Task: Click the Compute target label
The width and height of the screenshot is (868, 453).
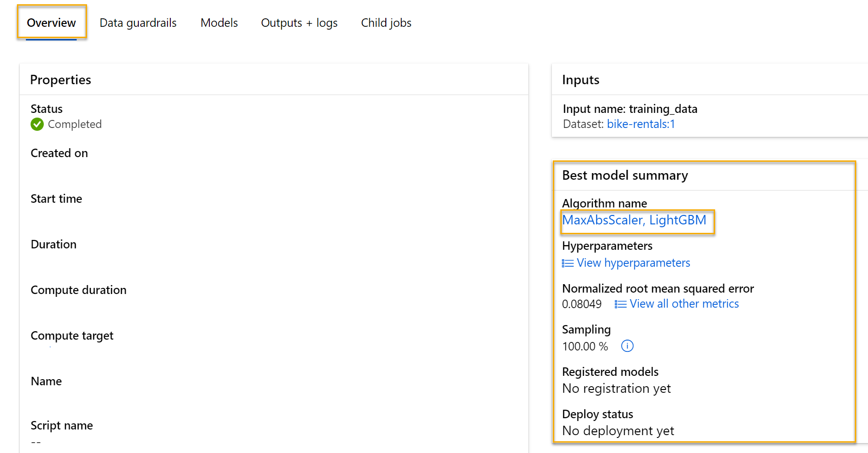Action: click(72, 336)
